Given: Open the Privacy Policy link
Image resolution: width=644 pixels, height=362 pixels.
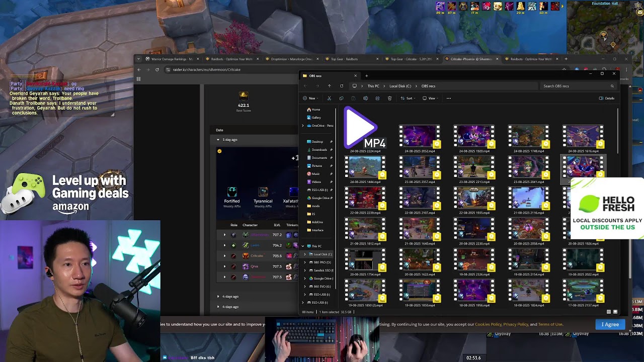Looking at the screenshot, I should click(x=516, y=324).
